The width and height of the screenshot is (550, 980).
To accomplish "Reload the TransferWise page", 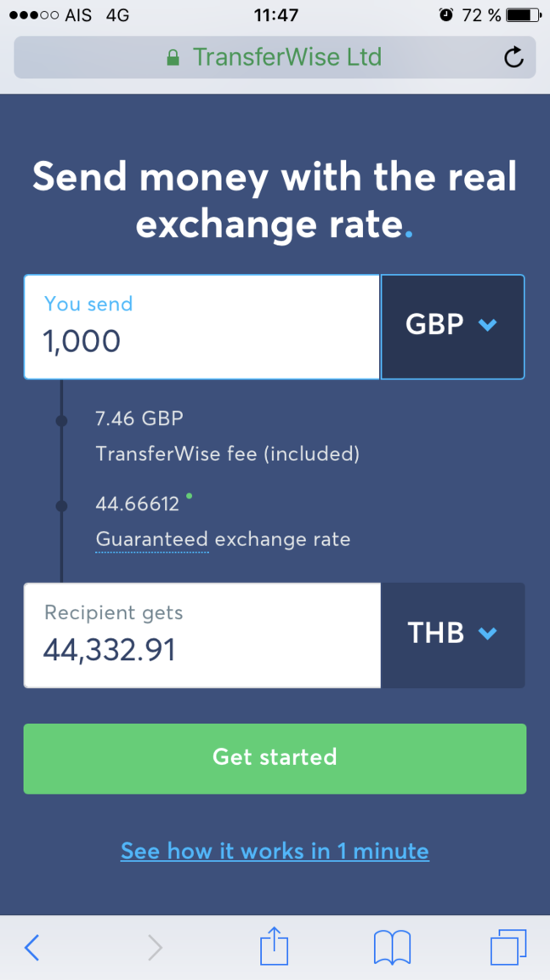I will point(513,58).
